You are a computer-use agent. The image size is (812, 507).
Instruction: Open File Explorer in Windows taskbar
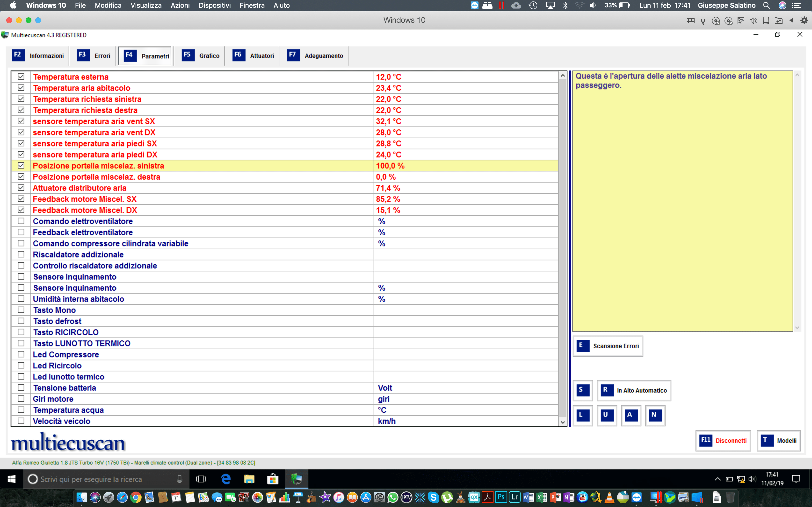click(x=249, y=479)
